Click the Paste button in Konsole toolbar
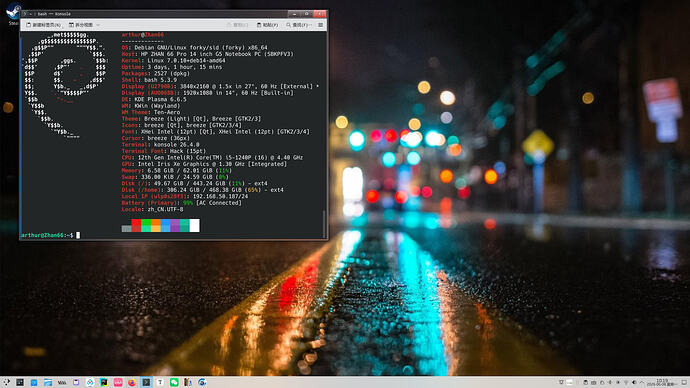 click(268, 25)
